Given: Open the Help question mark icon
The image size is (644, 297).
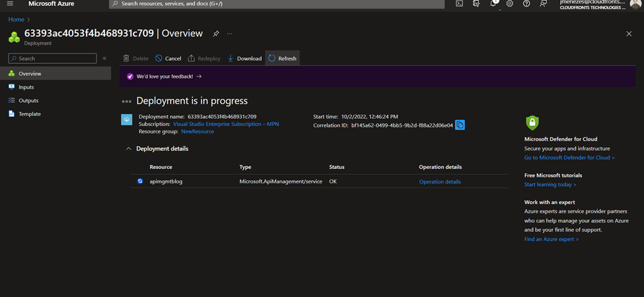Looking at the screenshot, I should coord(526,3).
